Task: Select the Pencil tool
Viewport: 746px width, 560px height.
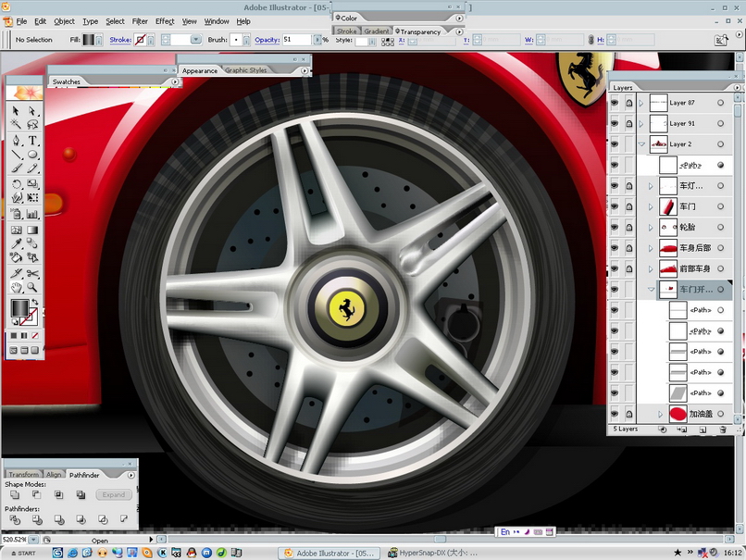Action: (x=31, y=168)
